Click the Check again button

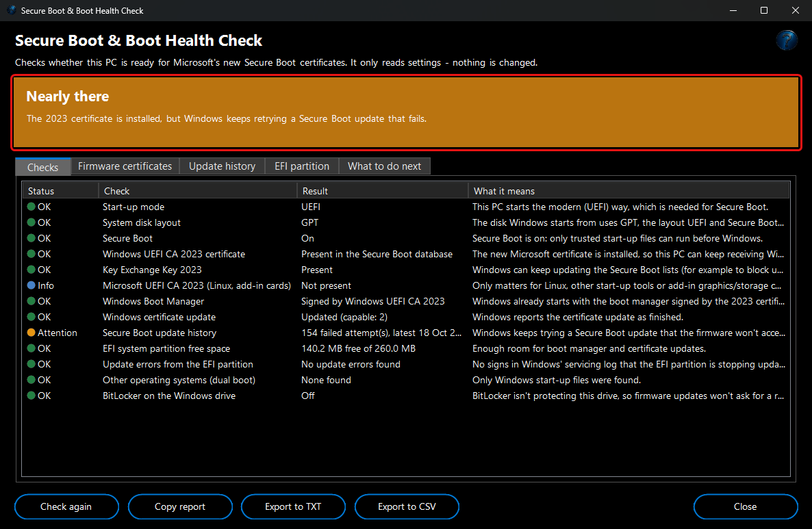pyautogui.click(x=66, y=506)
